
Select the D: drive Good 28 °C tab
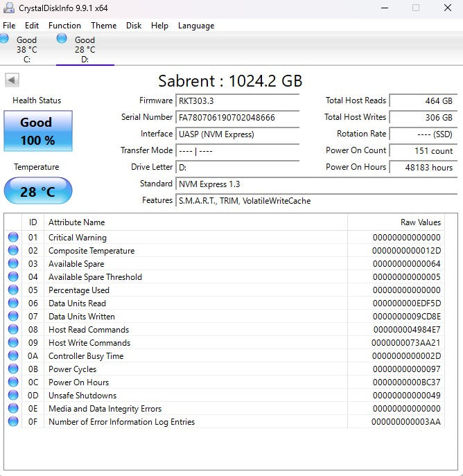tap(85, 49)
